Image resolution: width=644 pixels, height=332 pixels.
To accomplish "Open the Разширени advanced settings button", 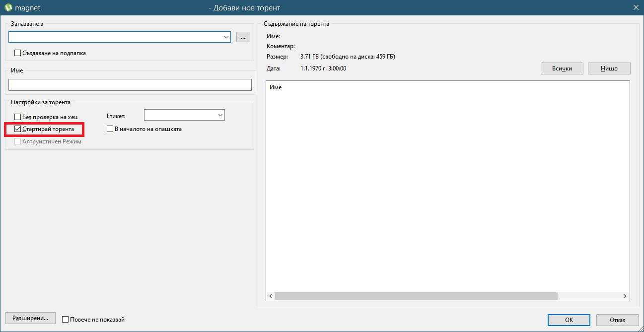I will point(30,318).
